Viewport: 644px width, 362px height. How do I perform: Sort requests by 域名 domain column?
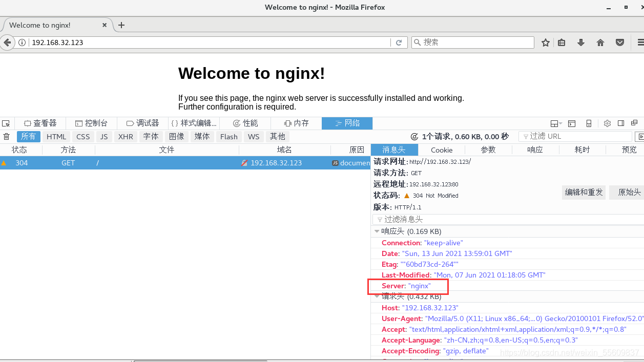click(x=285, y=150)
